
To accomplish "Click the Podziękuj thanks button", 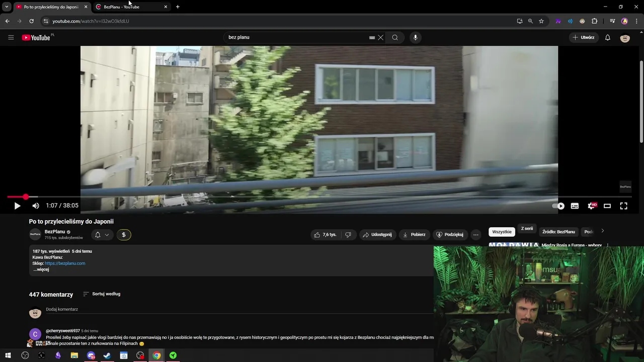I will (450, 235).
